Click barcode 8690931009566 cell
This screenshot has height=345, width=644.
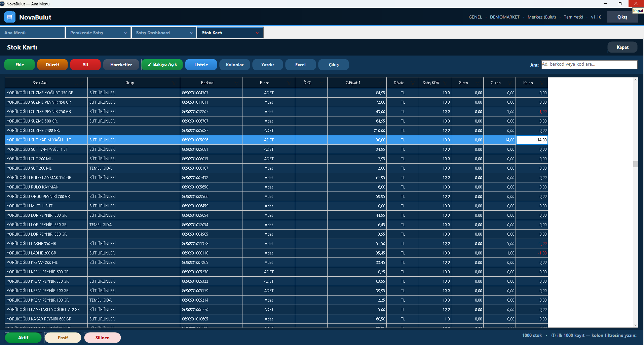click(x=211, y=196)
